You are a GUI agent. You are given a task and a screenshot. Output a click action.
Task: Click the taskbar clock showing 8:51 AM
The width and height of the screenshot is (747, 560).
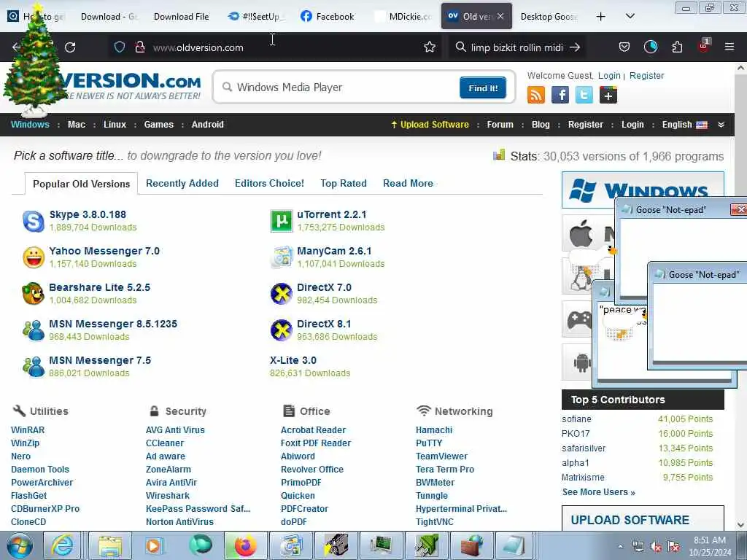pos(710,546)
